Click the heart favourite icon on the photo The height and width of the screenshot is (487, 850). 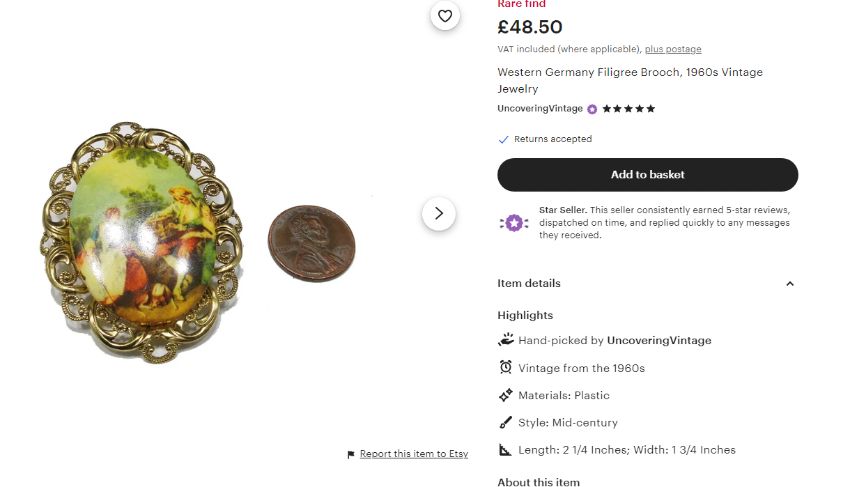(x=445, y=16)
